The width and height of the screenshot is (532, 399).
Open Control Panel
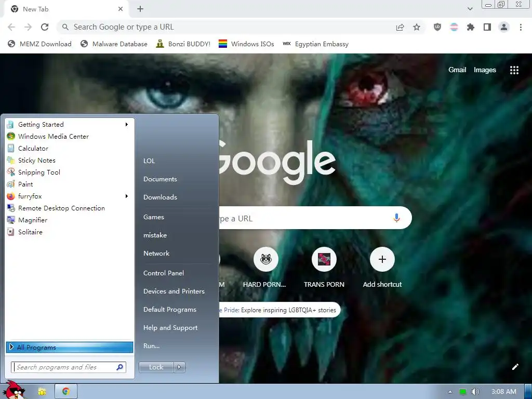164,273
